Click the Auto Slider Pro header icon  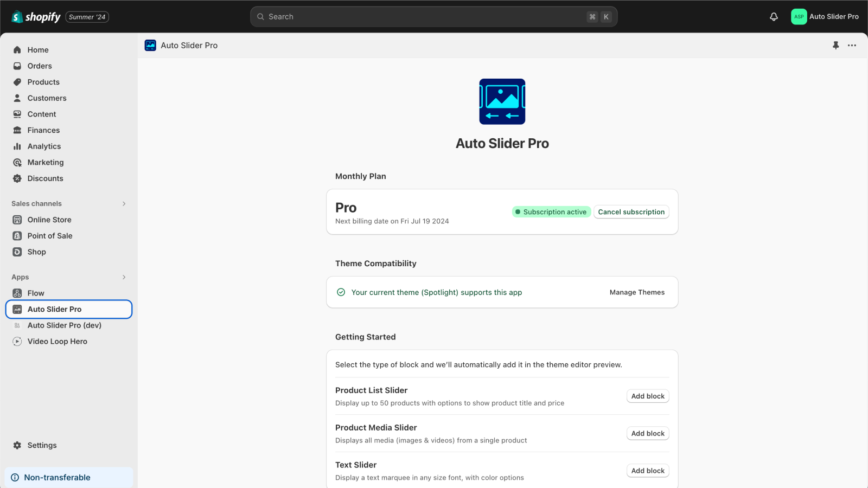point(150,46)
